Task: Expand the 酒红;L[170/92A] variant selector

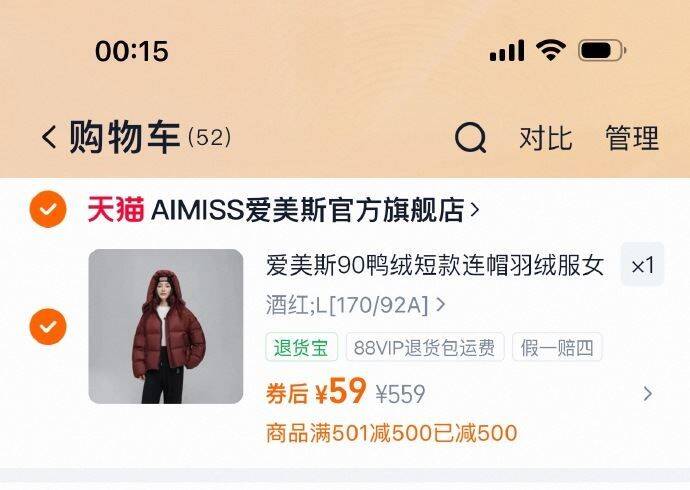Action: click(x=356, y=304)
